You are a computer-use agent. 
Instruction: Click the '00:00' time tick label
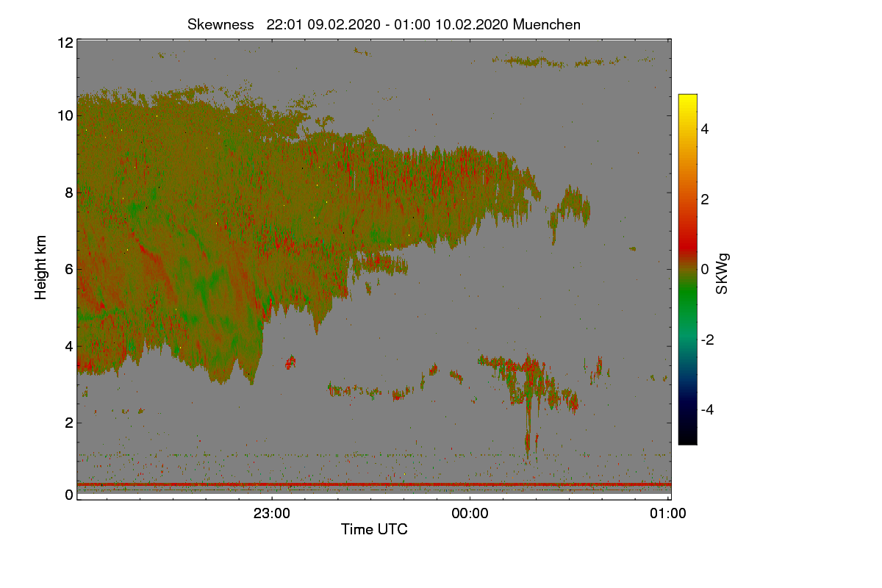pos(470,514)
